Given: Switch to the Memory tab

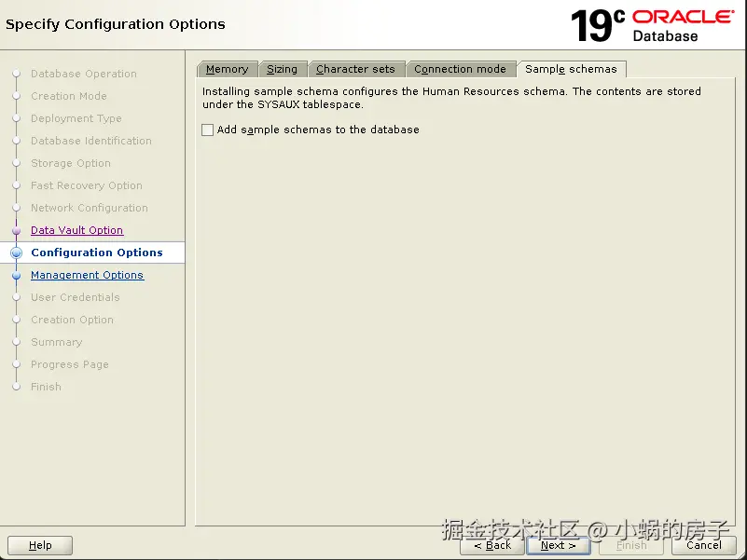Looking at the screenshot, I should point(228,69).
